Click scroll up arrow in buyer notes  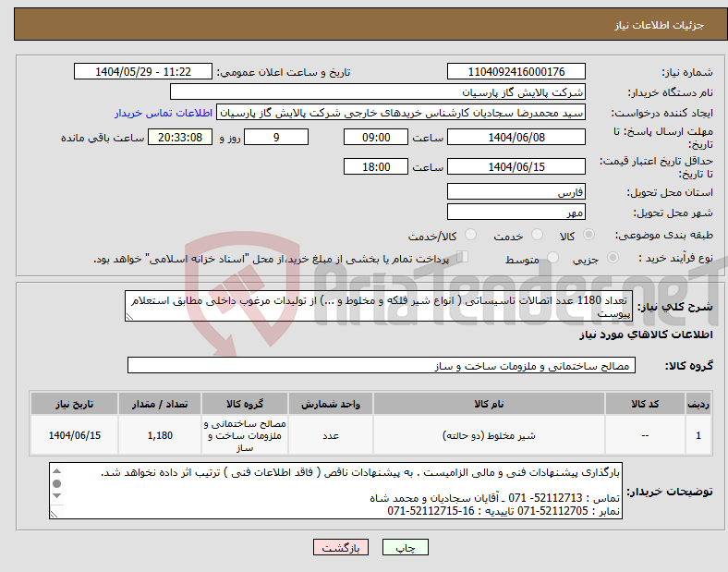tap(56, 471)
